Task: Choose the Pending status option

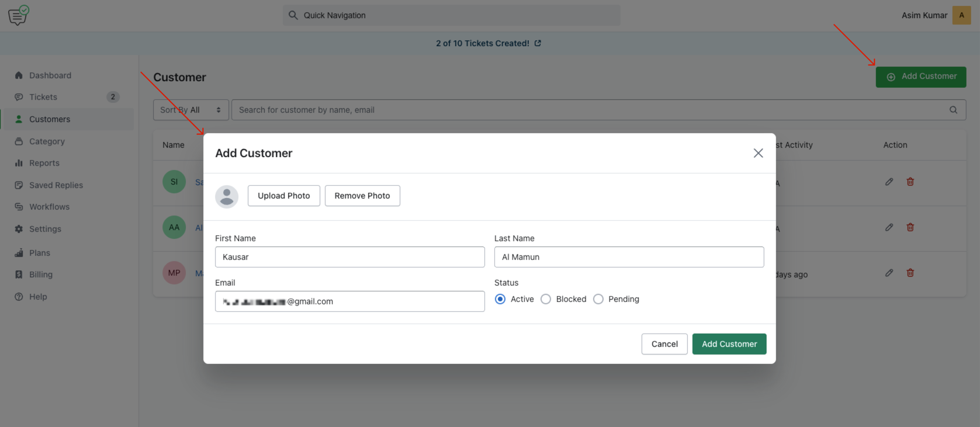Action: click(598, 299)
